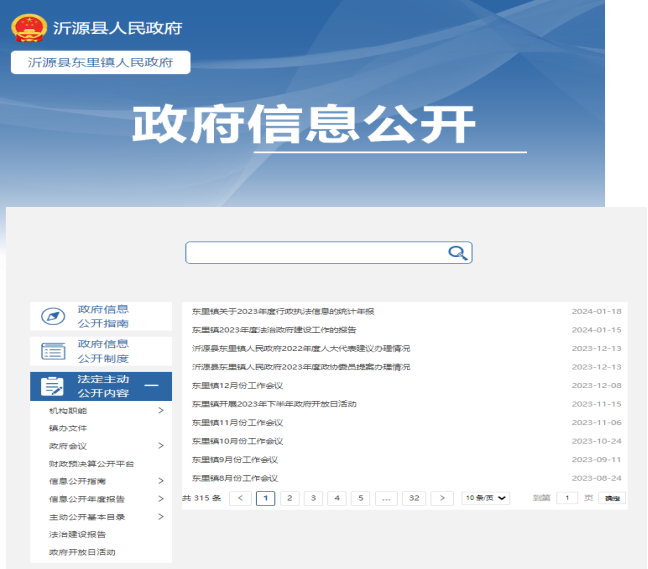Click inside the search text box

(315, 253)
